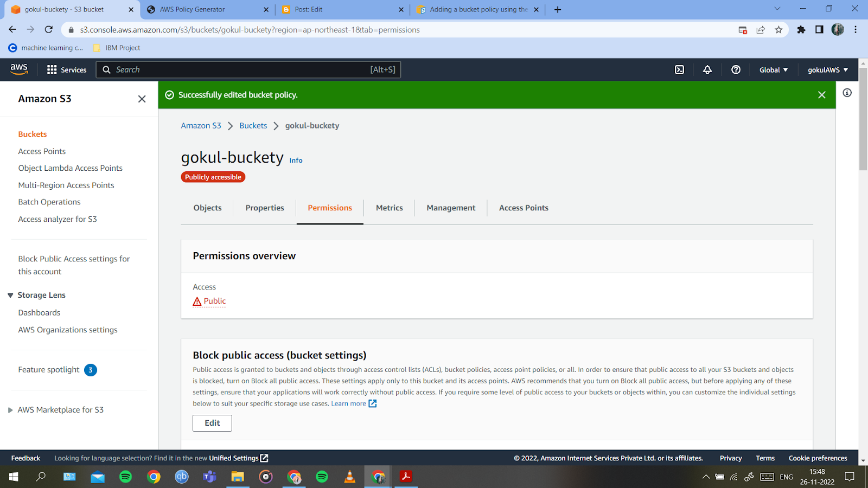The width and height of the screenshot is (868, 488).
Task: Open Storage Lens Dashboards
Action: [x=39, y=313]
